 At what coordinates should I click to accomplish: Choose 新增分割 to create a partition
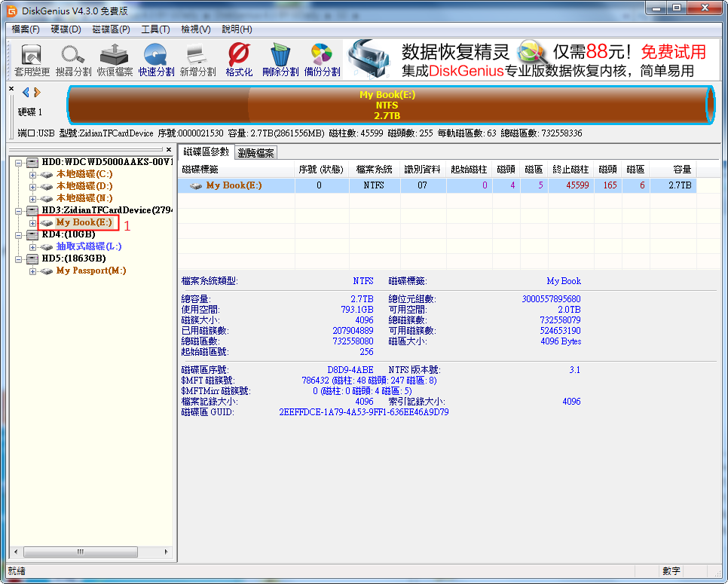(197, 60)
